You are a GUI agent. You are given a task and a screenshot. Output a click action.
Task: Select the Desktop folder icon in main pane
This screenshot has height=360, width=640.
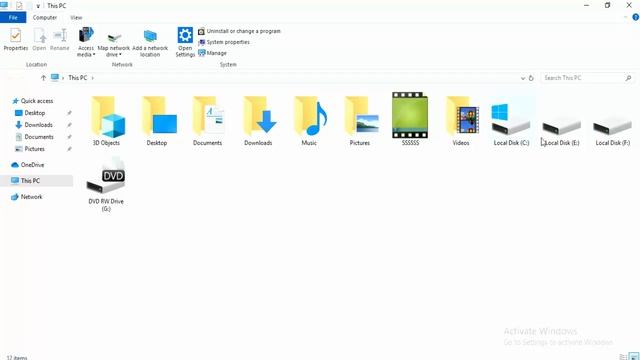[157, 121]
